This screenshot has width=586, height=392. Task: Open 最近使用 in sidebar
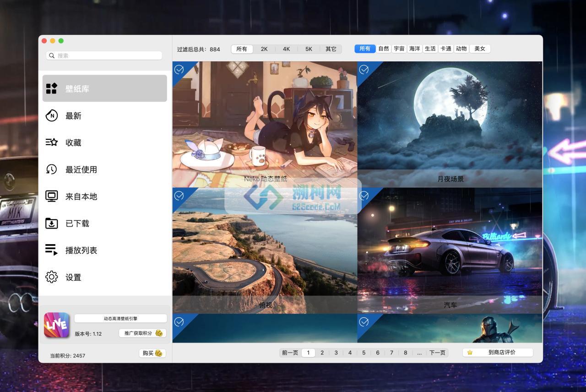coord(105,169)
